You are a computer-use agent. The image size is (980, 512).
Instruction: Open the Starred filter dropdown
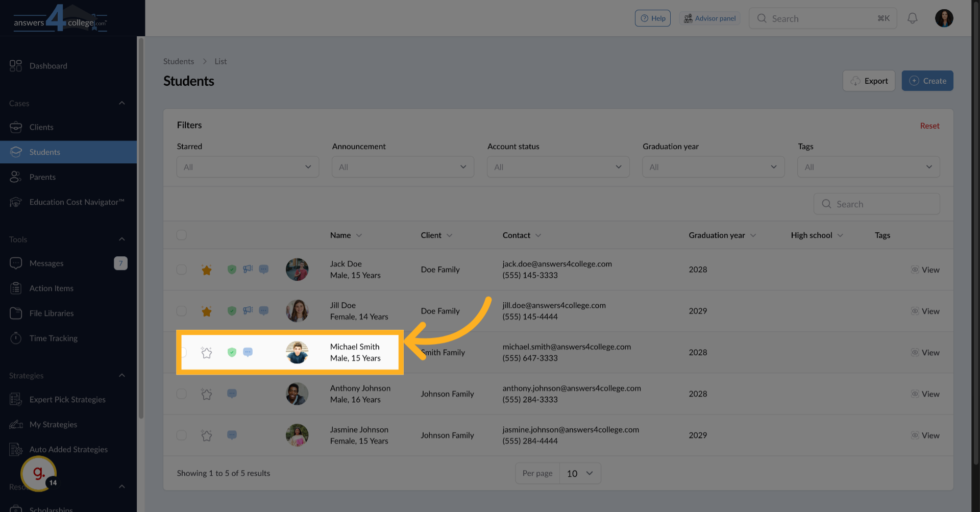click(x=248, y=167)
